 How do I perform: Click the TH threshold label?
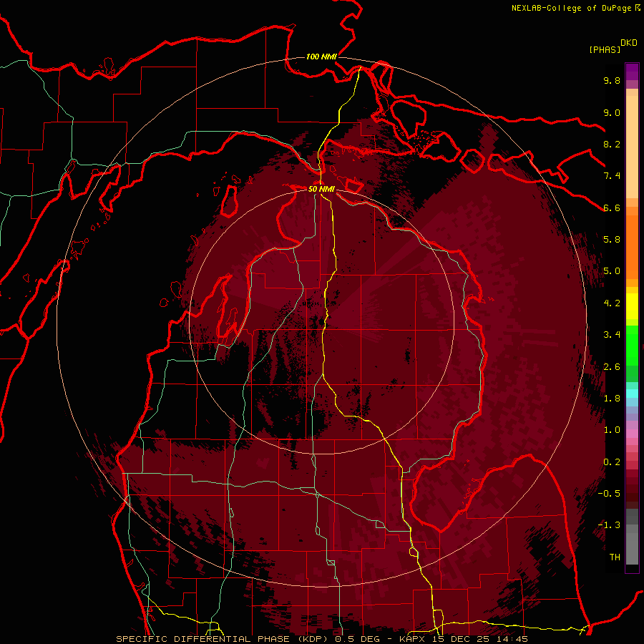615,557
